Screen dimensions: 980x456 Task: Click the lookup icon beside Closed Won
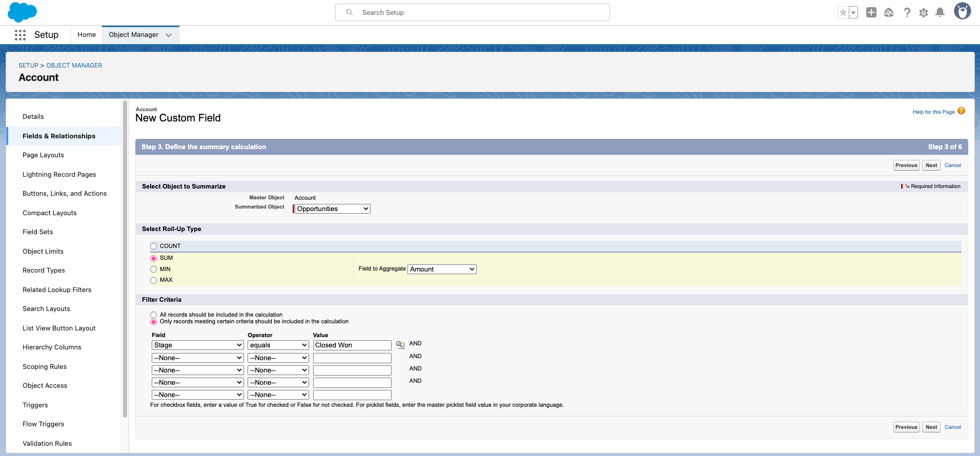(x=400, y=345)
